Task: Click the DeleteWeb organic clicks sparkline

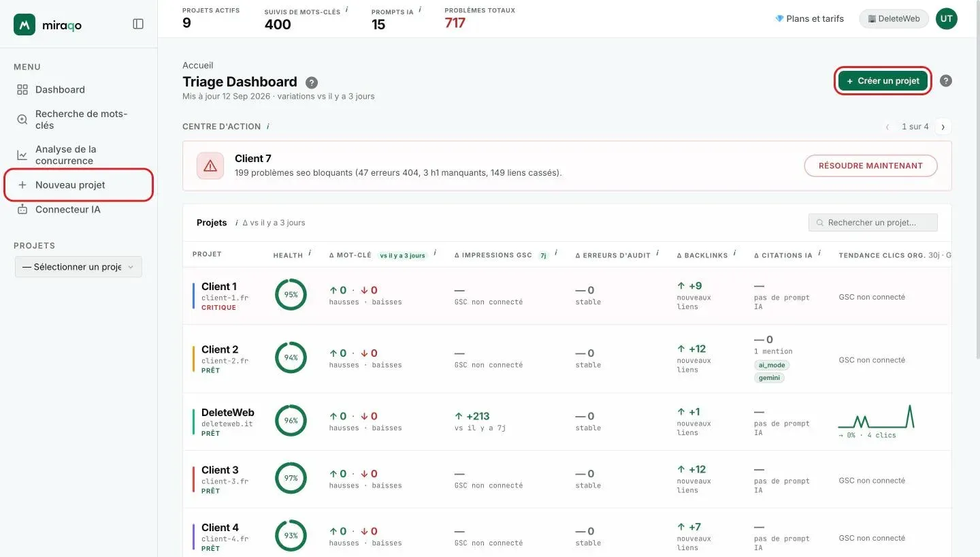Action: 877,416
